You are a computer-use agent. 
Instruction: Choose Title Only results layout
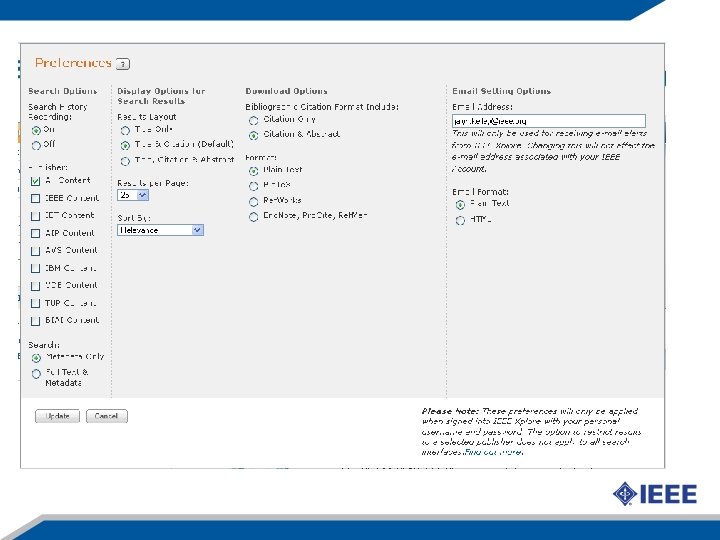coord(125,130)
